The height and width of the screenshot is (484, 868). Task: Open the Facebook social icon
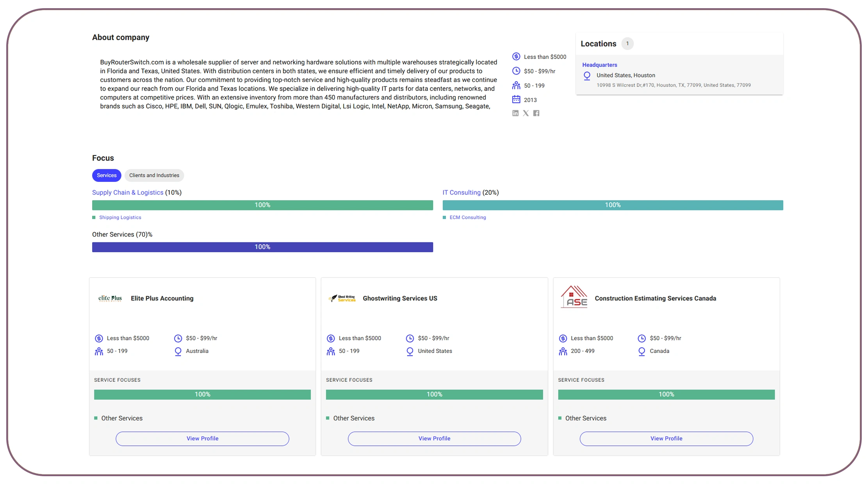click(x=536, y=113)
